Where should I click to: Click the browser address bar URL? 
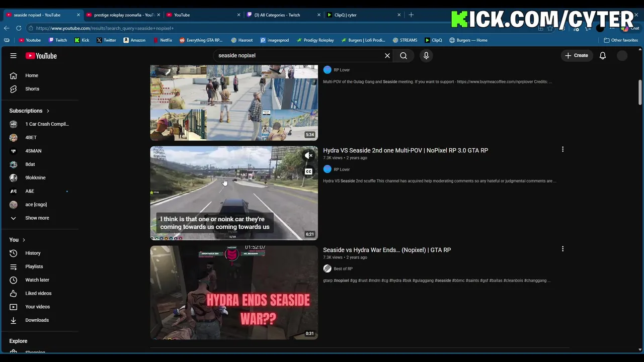point(105,28)
